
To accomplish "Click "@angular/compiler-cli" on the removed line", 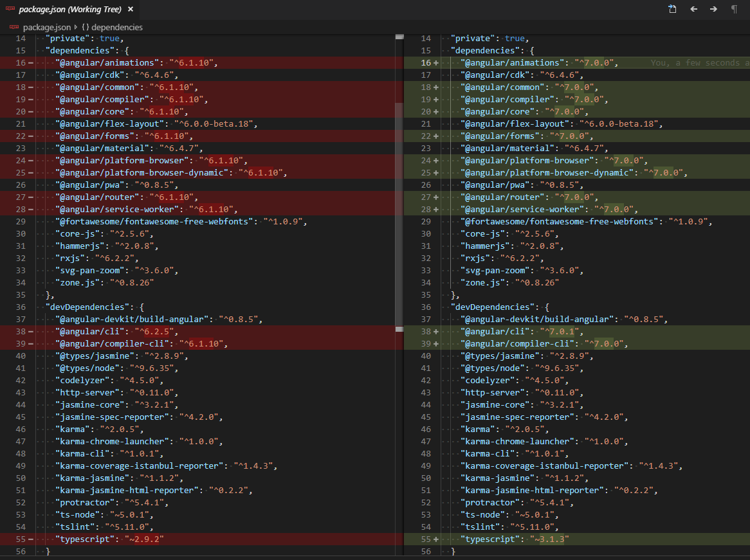I will click(x=112, y=344).
